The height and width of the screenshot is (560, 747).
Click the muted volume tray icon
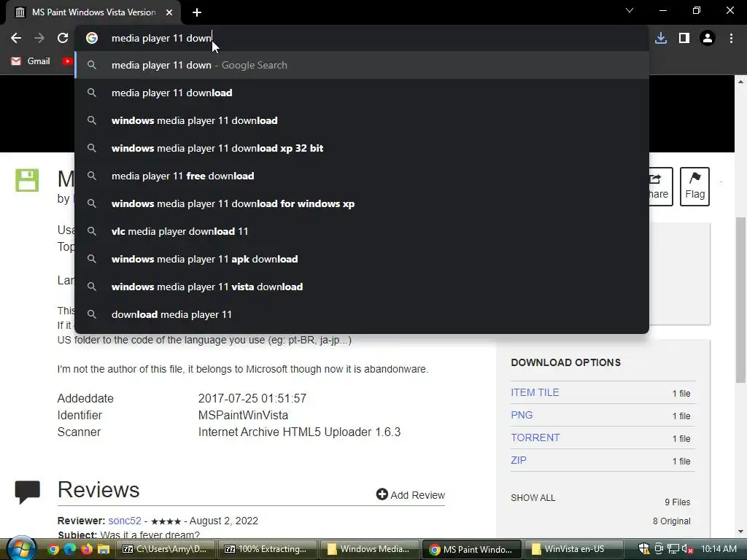(x=687, y=549)
